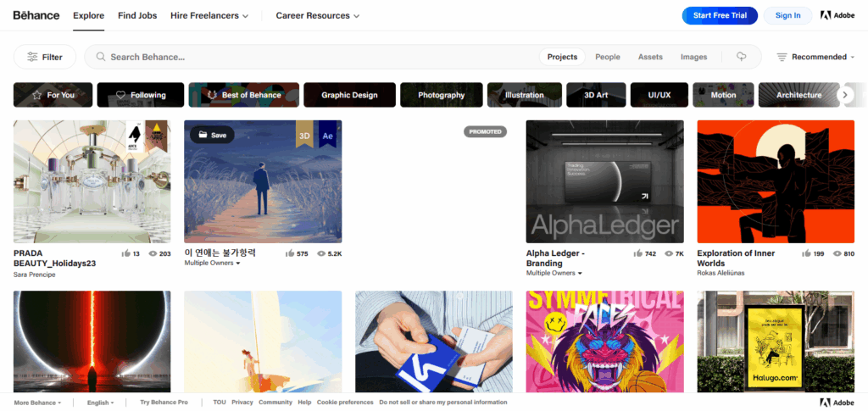Switch to the Assets search tab
Viewport: 868px width, 411px height.
pyautogui.click(x=650, y=57)
